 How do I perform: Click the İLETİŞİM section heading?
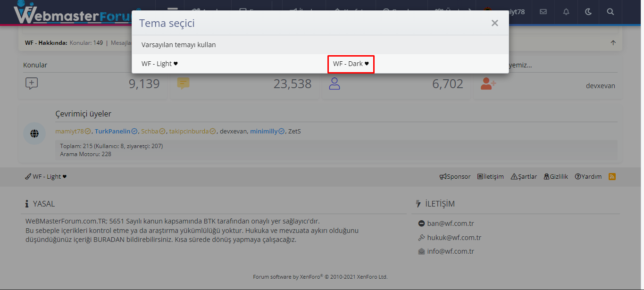pos(440,204)
